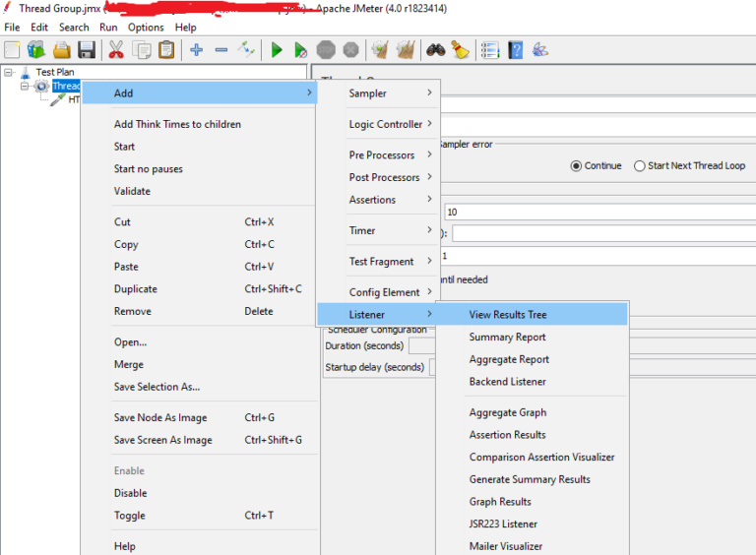Screen dimensions: 756x555
Task: Click the Open file folder icon
Action: [x=62, y=49]
